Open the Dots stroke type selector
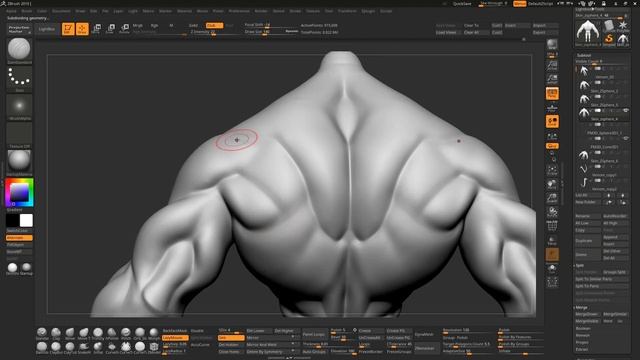 click(19, 79)
